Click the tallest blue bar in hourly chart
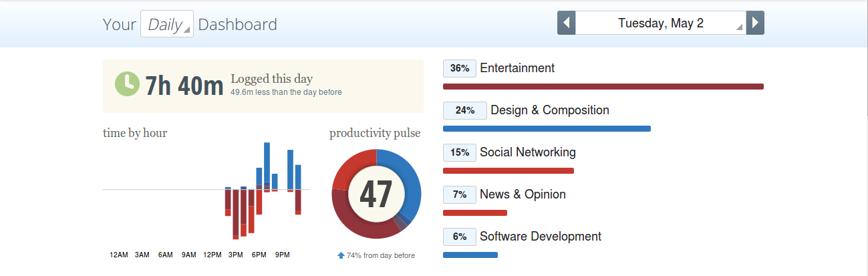This screenshot has height=276, width=868. 267,162
